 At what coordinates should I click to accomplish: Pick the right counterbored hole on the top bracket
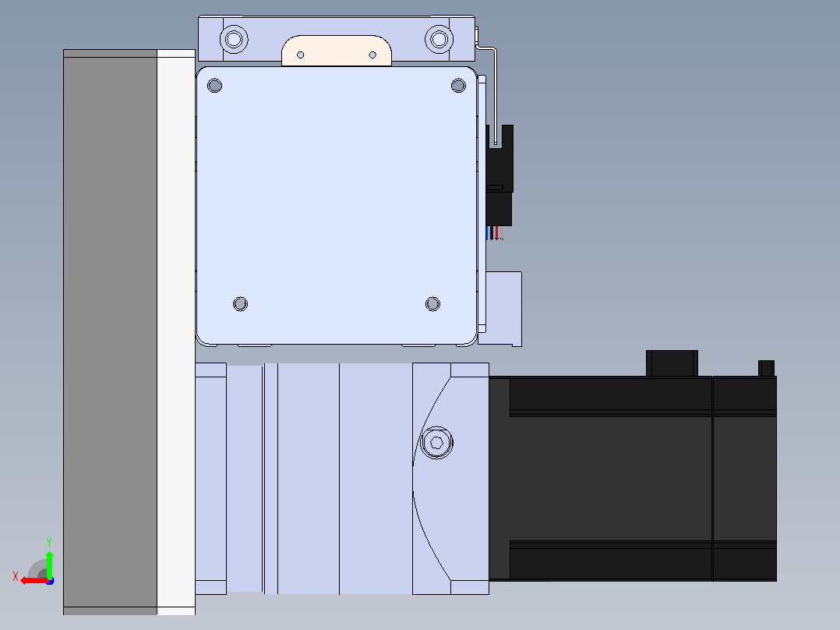(439, 39)
